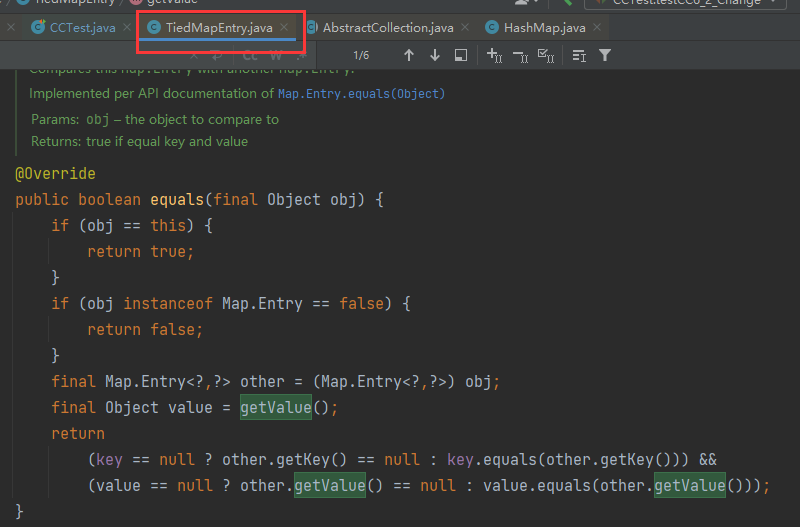Image resolution: width=800 pixels, height=527 pixels.
Task: Select all occurrences icon
Action: click(546, 56)
